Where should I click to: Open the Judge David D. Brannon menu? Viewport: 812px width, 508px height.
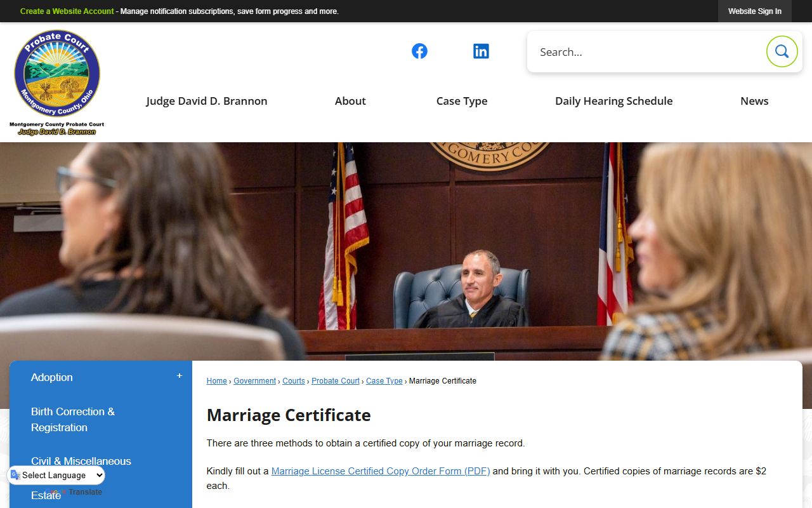(207, 101)
